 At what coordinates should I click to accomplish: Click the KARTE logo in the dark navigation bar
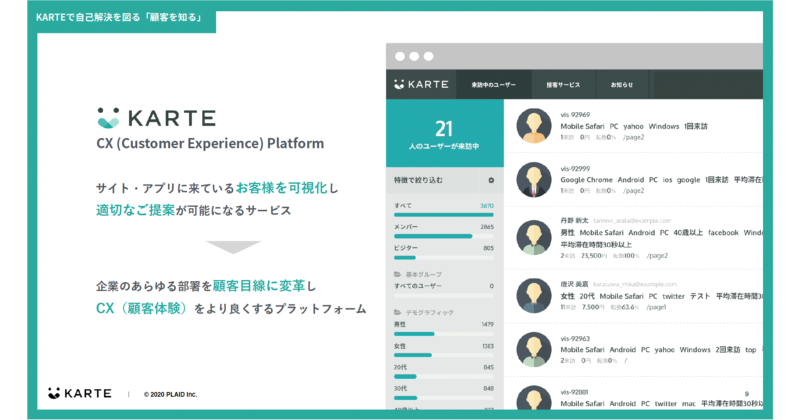coord(421,84)
